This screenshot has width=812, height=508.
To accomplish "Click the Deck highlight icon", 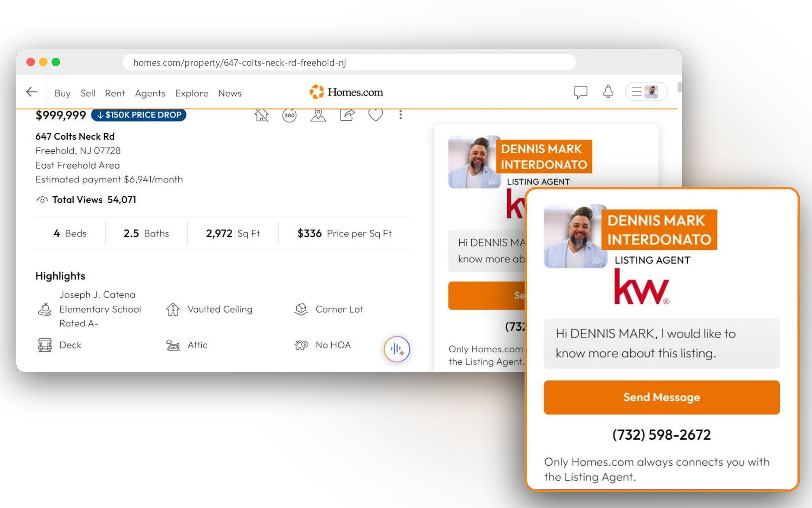I will tap(45, 345).
